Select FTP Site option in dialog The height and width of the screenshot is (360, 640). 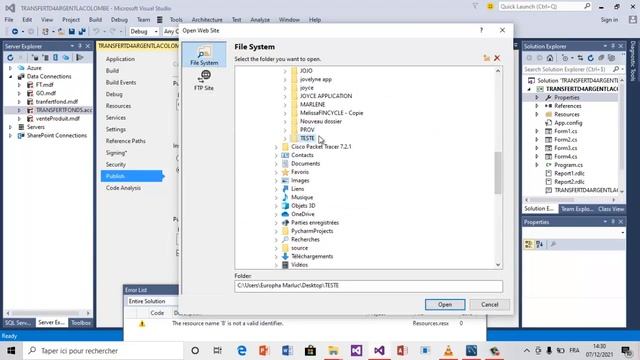(x=204, y=80)
